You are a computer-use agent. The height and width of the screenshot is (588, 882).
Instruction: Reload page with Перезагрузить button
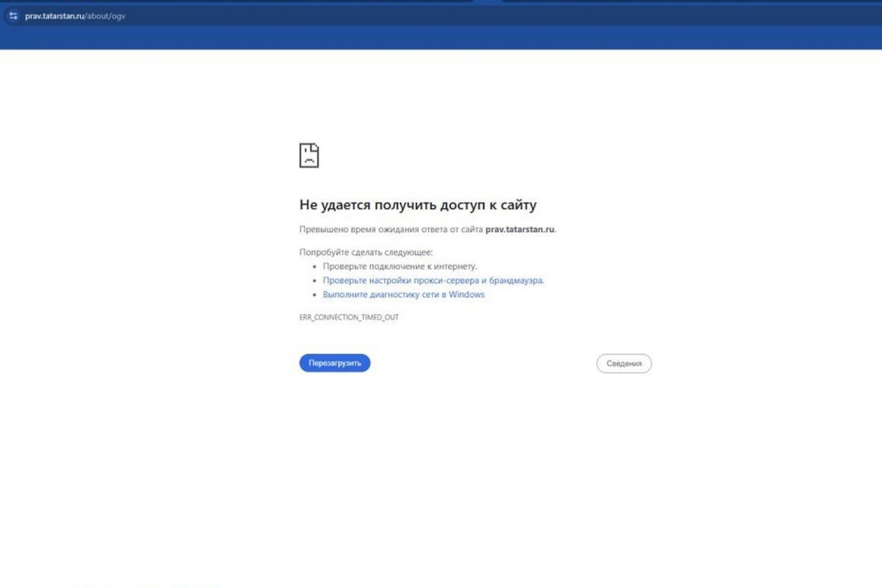coord(335,363)
